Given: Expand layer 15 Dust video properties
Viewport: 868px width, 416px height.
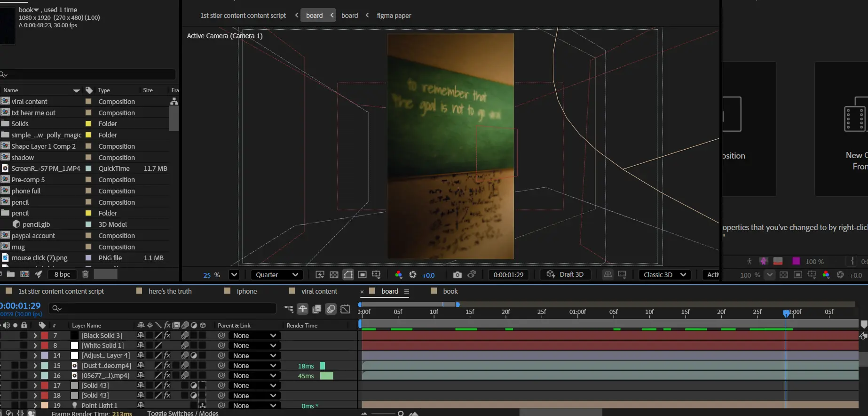Looking at the screenshot, I should click(35, 366).
